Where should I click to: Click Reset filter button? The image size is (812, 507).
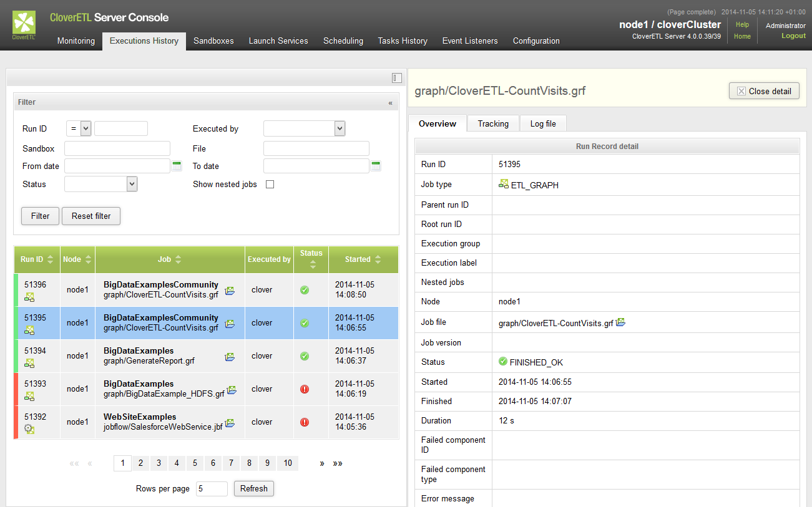tap(91, 216)
